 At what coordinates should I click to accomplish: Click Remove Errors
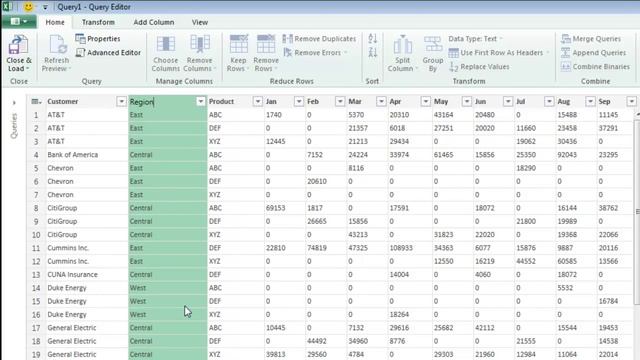[x=312, y=53]
